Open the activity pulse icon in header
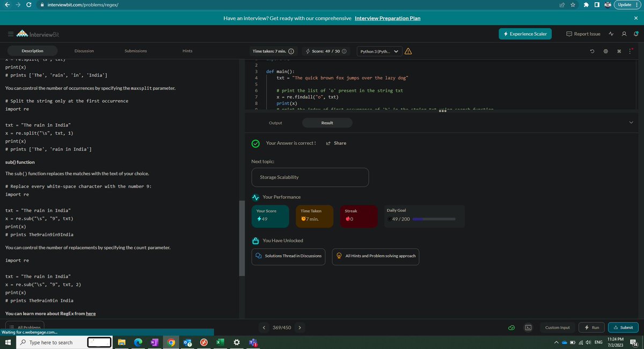This screenshot has height=349, width=644. click(612, 34)
